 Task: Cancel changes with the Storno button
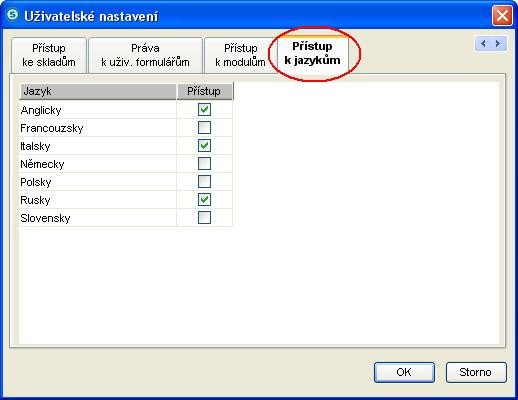(x=476, y=372)
